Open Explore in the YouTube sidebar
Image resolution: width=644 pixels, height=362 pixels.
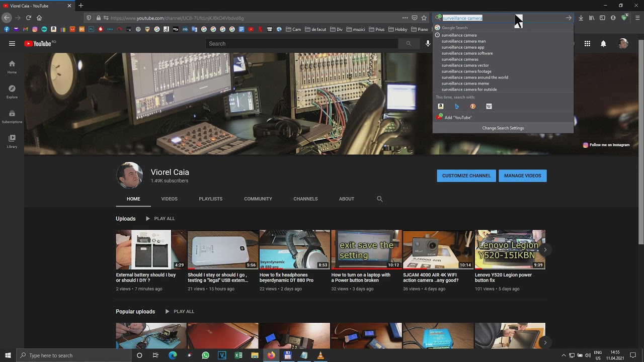coord(12,92)
